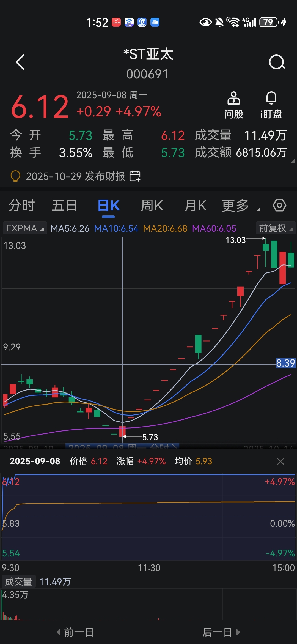This screenshot has width=297, height=644.
Task: Tap the change +0.29 +4.97%
Action: (x=119, y=111)
